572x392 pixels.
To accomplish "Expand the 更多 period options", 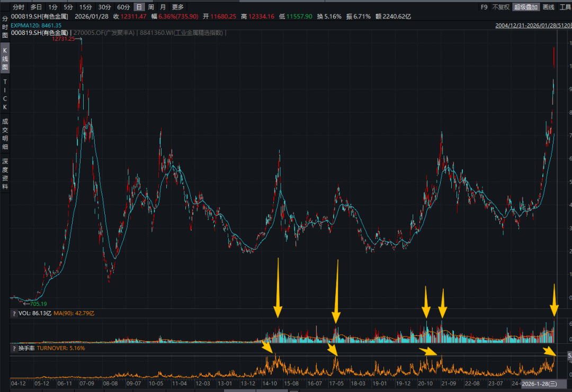I will point(178,7).
